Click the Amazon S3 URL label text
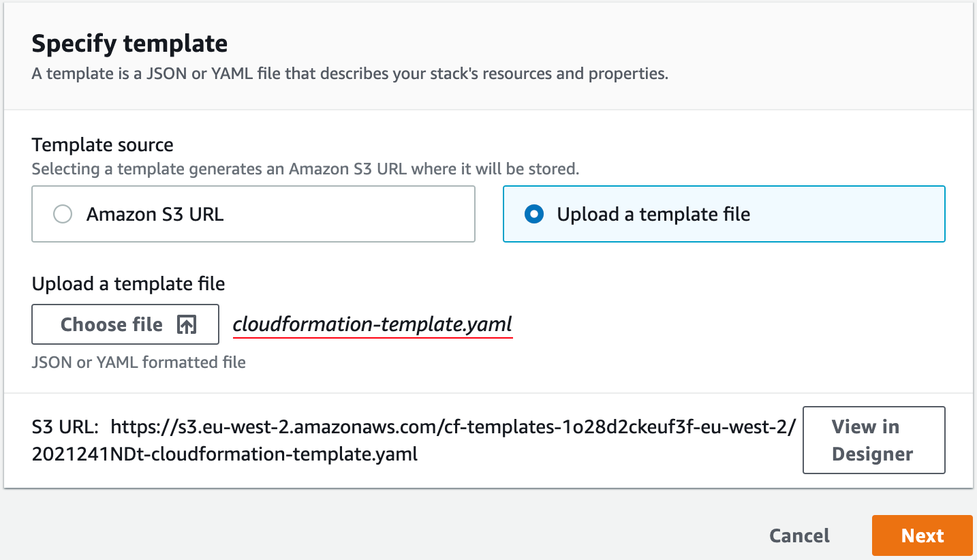Image resolution: width=977 pixels, height=560 pixels. pyautogui.click(x=155, y=215)
